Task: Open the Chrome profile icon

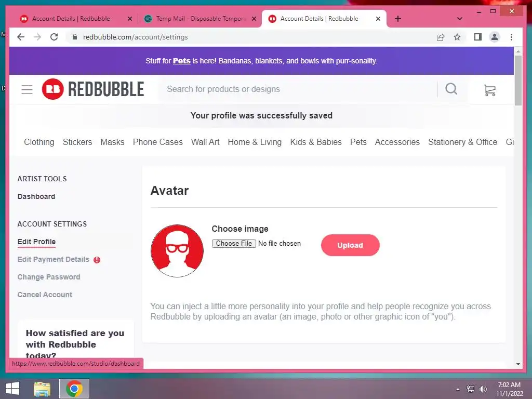Action: [x=495, y=37]
